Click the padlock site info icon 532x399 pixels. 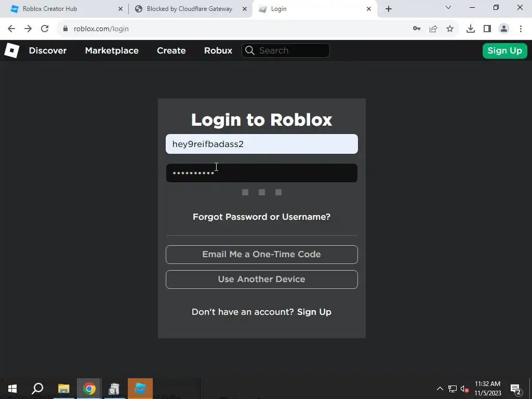65,29
